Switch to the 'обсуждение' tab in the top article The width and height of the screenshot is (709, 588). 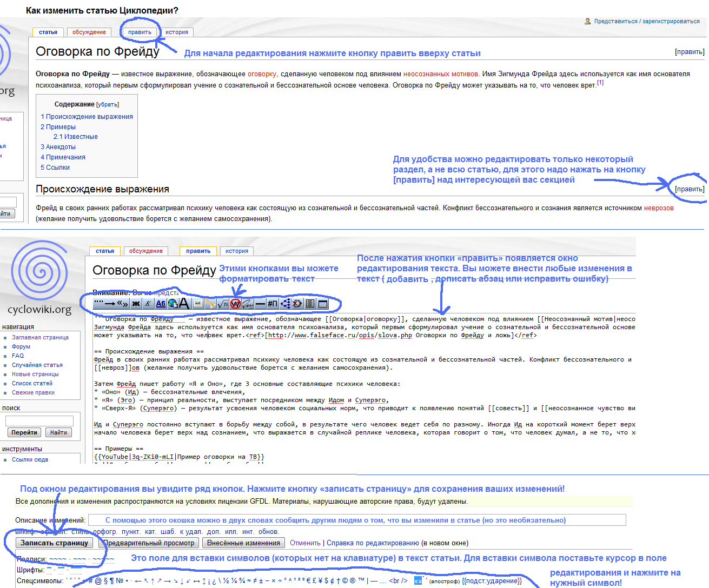click(89, 32)
